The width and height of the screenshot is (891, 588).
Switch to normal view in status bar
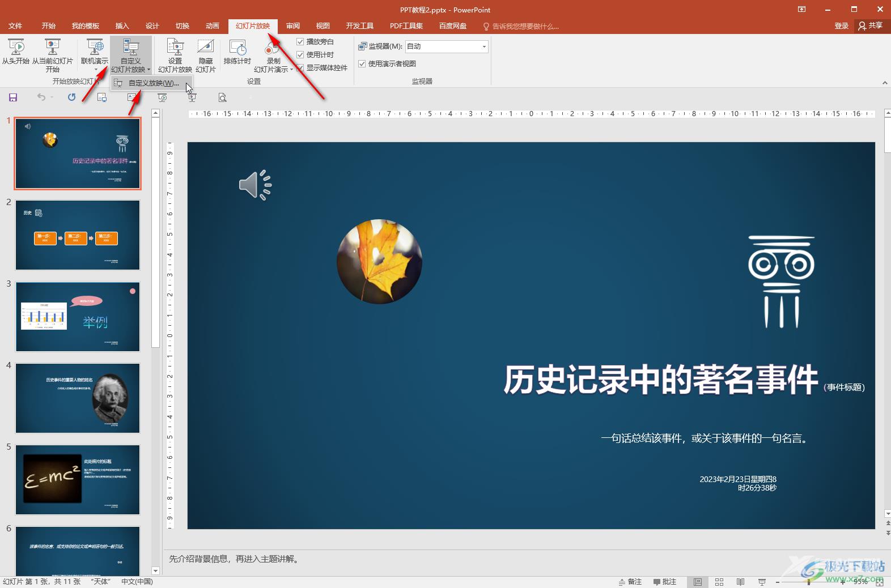(698, 582)
